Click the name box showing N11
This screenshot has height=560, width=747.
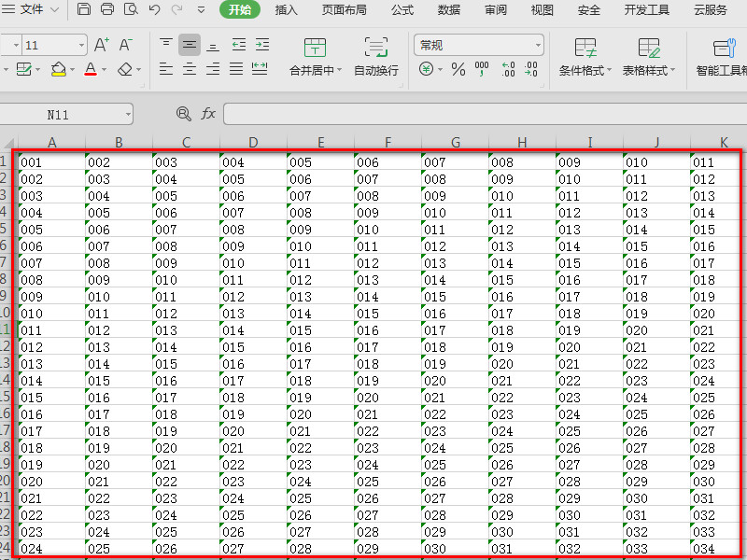(66, 114)
